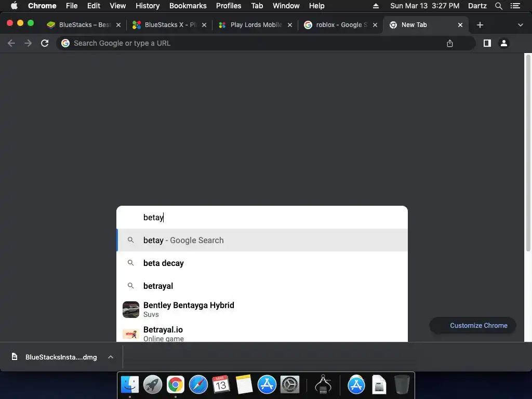
Task: Open Control Center list icon
Action: click(x=515, y=6)
